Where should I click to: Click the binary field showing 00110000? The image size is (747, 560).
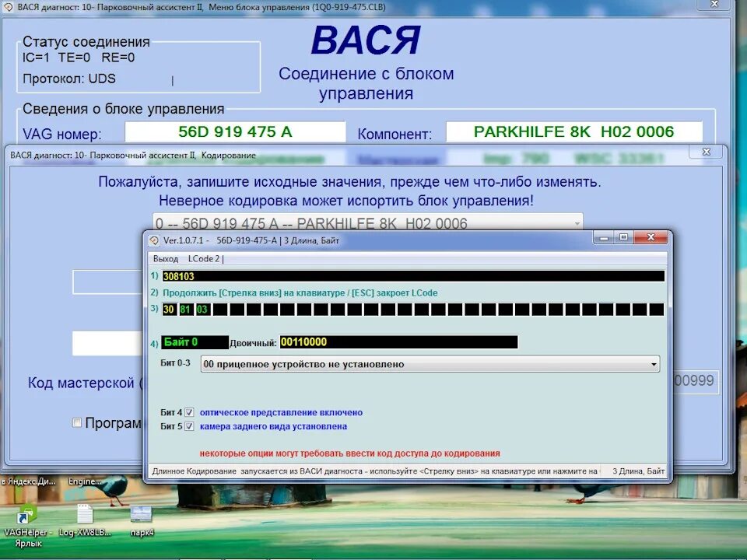(398, 342)
